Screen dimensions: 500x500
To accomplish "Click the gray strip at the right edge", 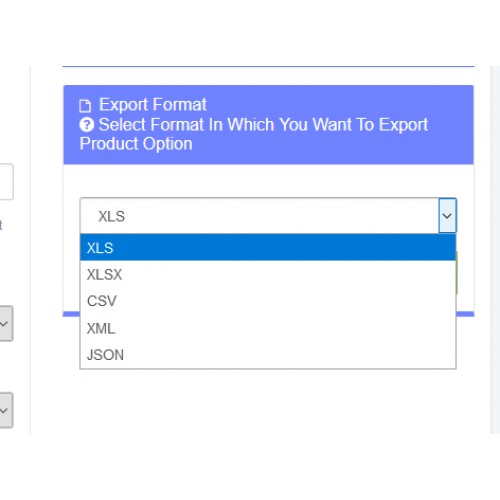I will pyautogui.click(x=495, y=250).
